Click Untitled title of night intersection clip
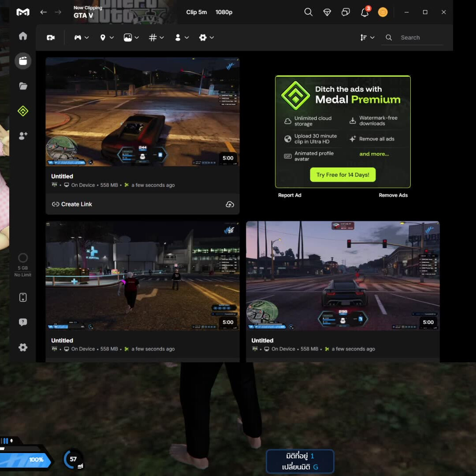Viewport: 476px width, 476px height. click(x=62, y=176)
